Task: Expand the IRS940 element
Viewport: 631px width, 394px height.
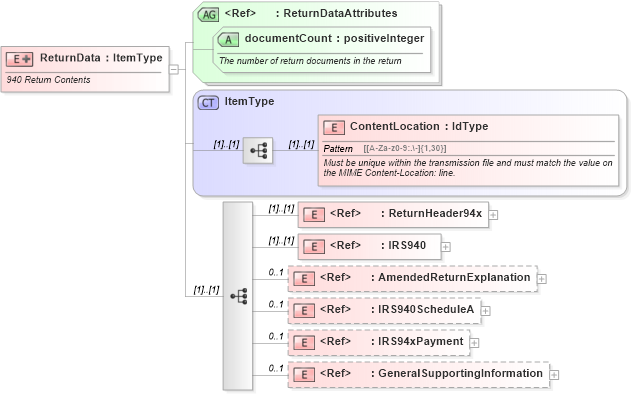Action: pos(446,247)
